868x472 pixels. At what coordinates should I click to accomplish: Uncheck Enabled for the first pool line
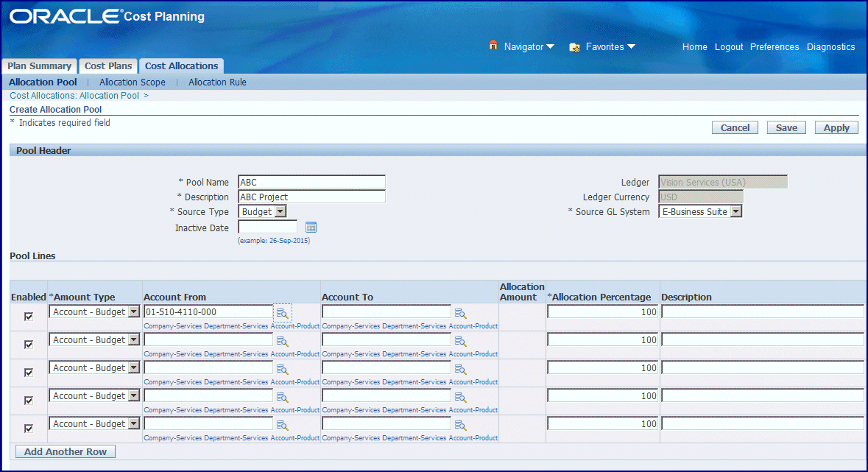(x=29, y=317)
